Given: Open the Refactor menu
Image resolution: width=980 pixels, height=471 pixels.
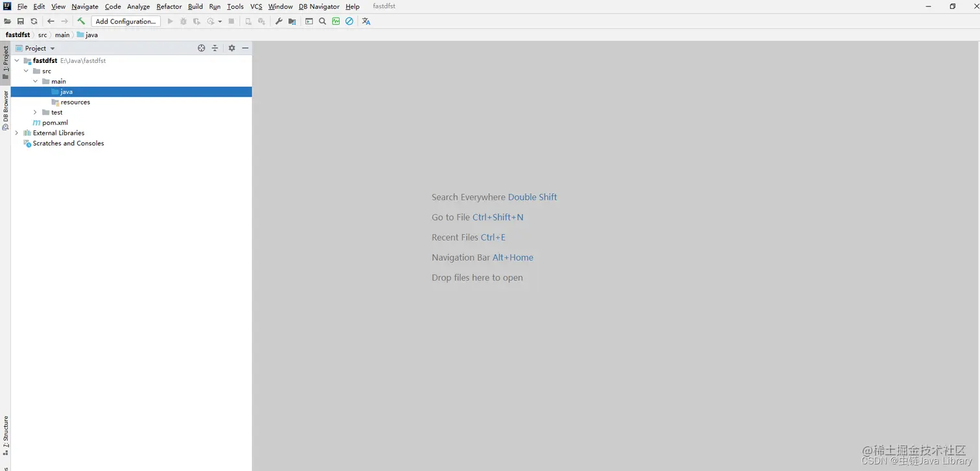Looking at the screenshot, I should [169, 6].
